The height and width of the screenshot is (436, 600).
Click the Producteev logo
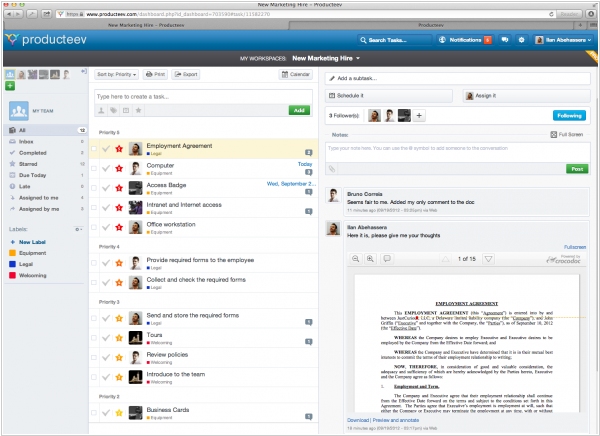click(46, 39)
